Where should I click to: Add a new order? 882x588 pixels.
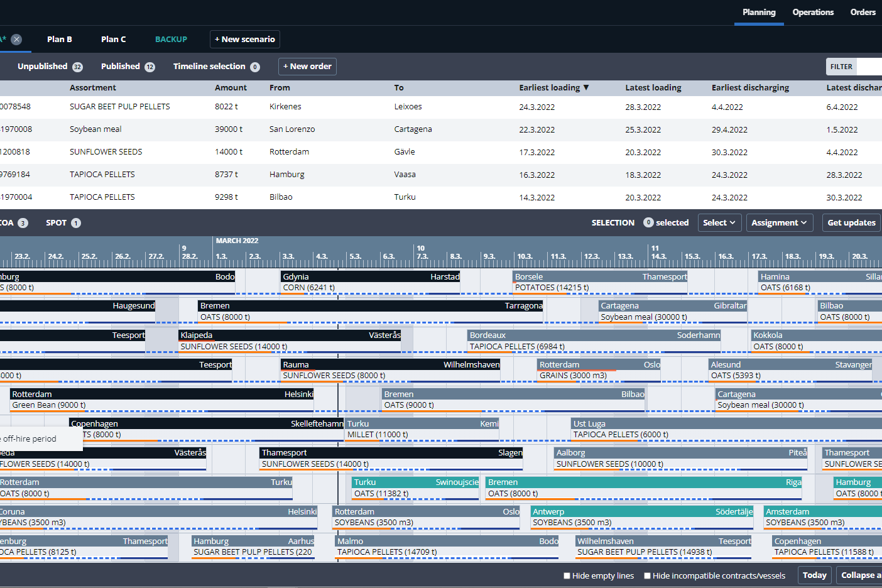pos(307,66)
